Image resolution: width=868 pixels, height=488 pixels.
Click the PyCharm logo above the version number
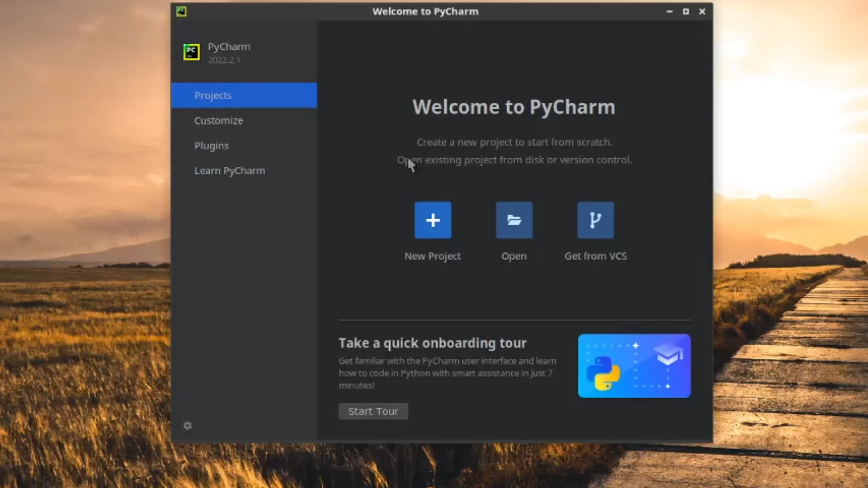191,52
